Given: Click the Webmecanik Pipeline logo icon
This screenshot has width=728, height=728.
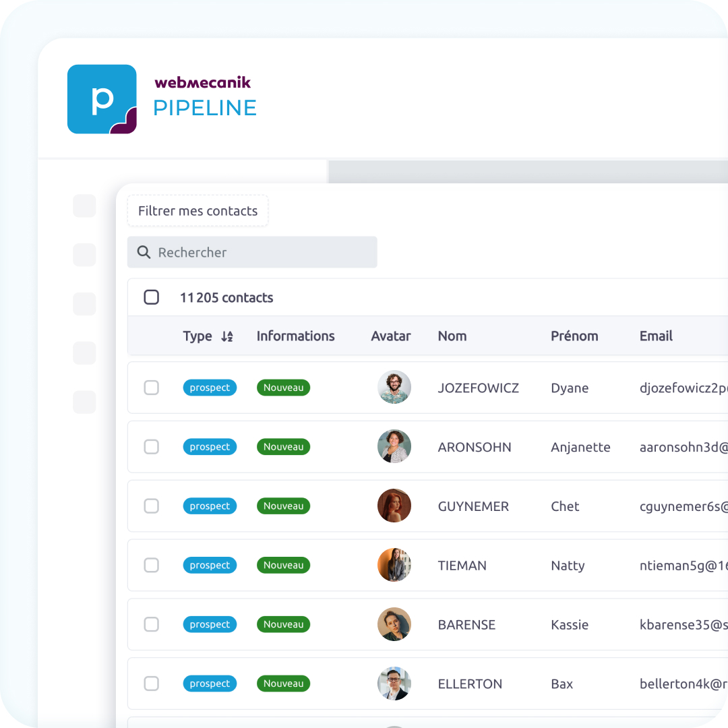Looking at the screenshot, I should click(102, 99).
